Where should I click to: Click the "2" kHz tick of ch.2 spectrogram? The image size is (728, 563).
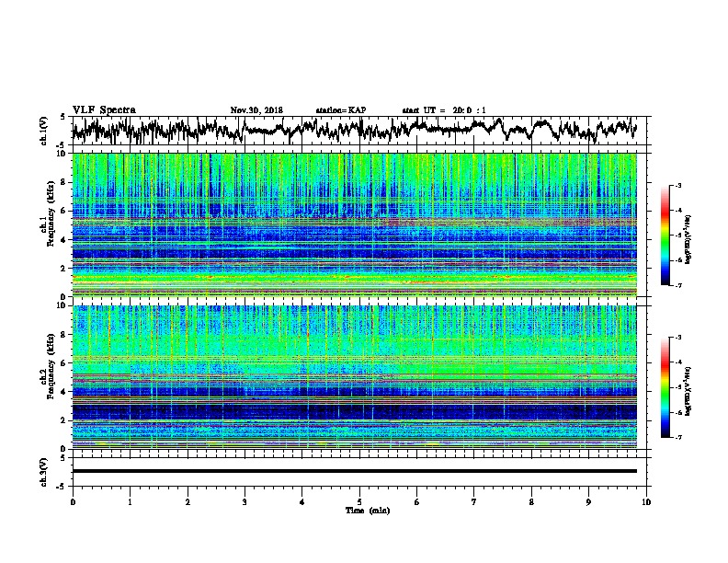(x=65, y=420)
